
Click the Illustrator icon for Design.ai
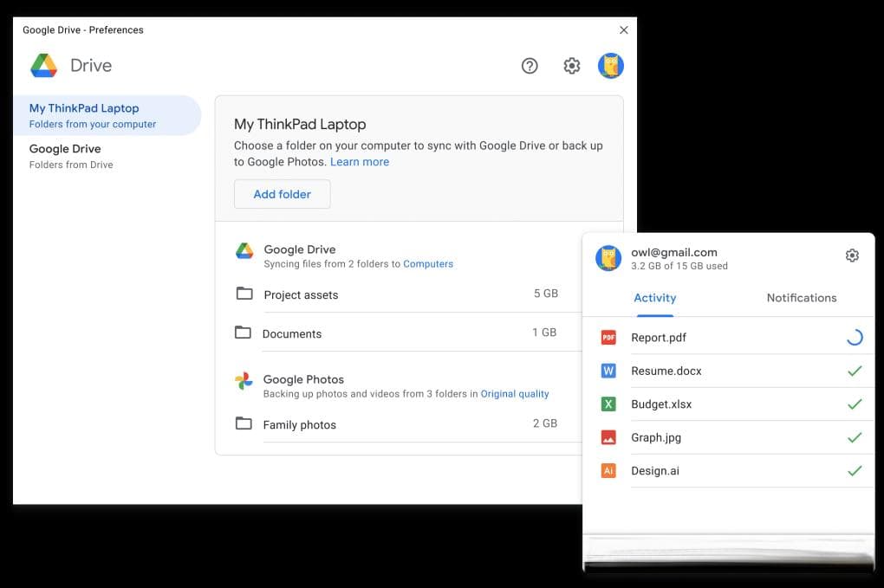tap(608, 470)
